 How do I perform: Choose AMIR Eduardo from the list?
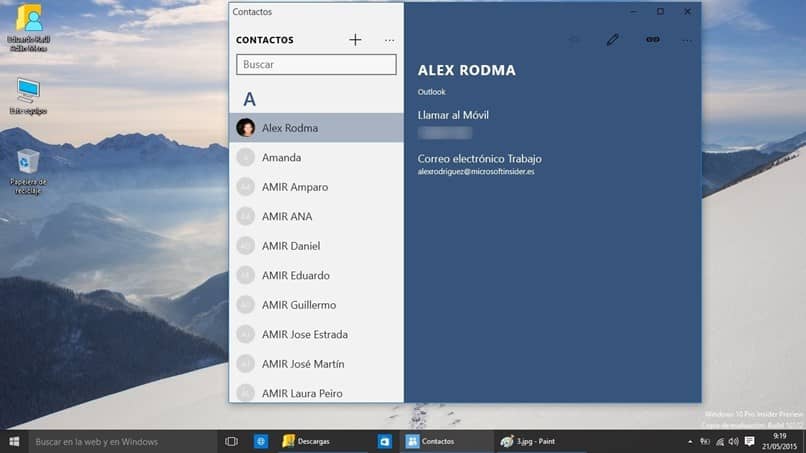click(x=316, y=275)
